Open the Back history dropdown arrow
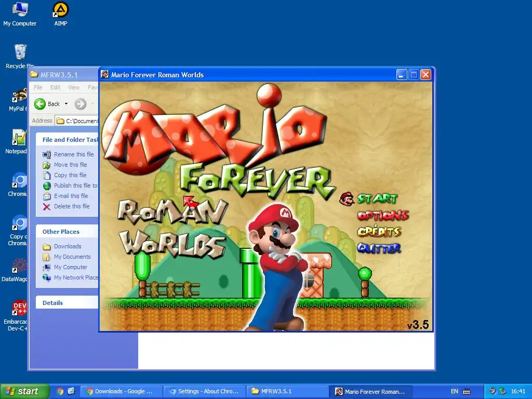This screenshot has height=399, width=532. click(x=66, y=104)
